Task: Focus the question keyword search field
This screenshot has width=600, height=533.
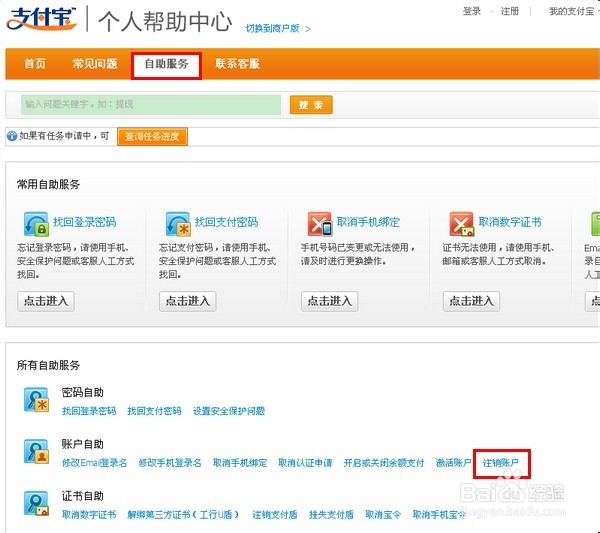Action: pyautogui.click(x=151, y=104)
